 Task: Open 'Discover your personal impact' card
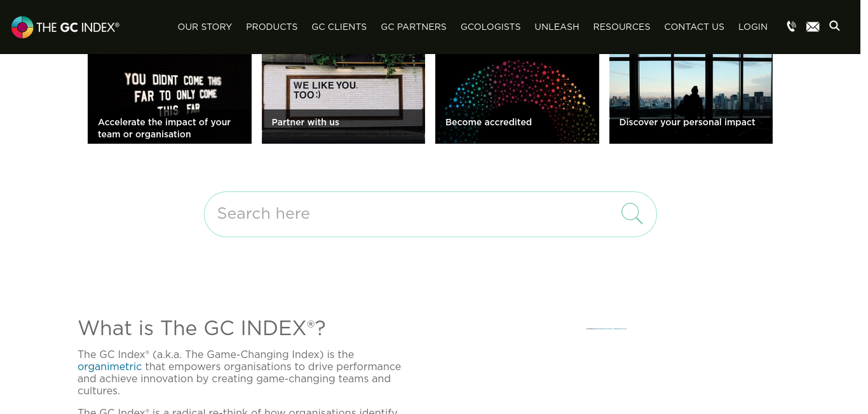pyautogui.click(x=691, y=99)
